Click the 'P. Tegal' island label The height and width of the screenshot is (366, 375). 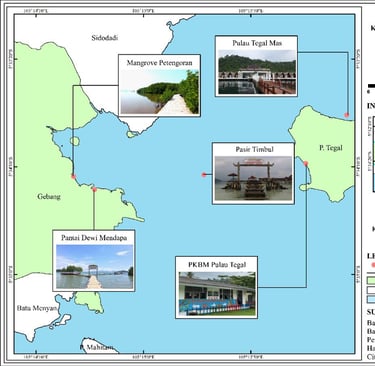click(331, 148)
